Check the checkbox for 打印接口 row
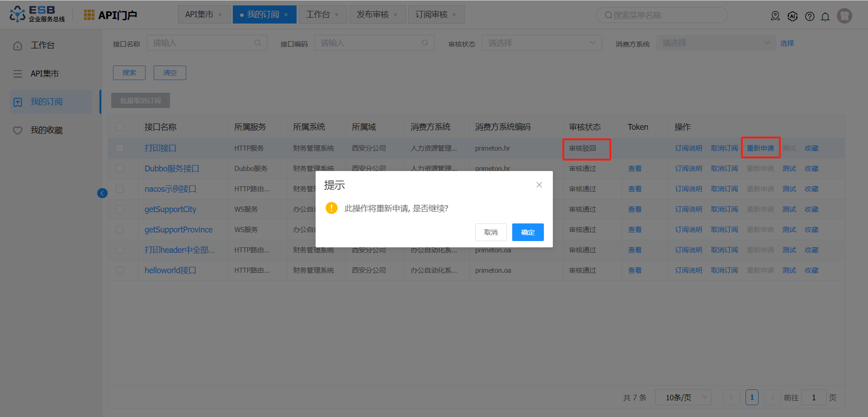 click(x=120, y=148)
